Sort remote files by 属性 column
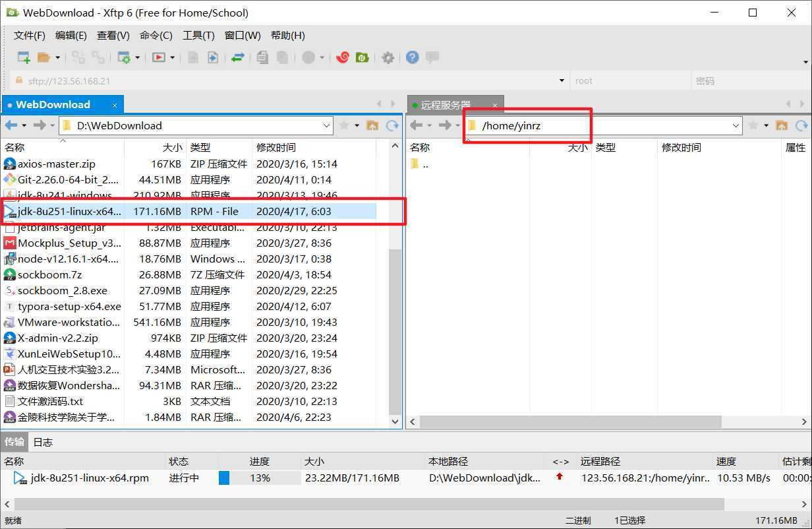812x529 pixels. coord(796,147)
